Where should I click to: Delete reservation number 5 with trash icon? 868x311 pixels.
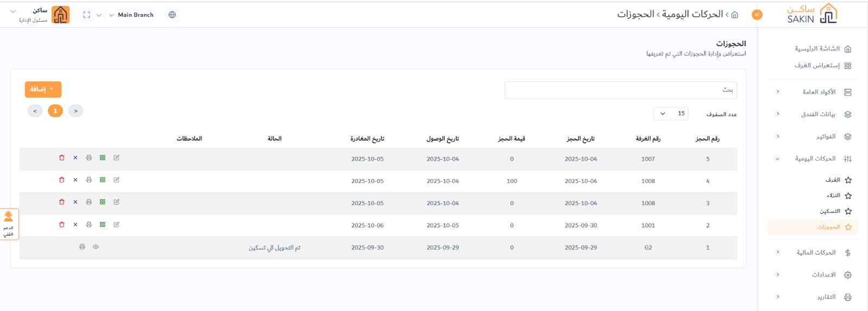[62, 158]
